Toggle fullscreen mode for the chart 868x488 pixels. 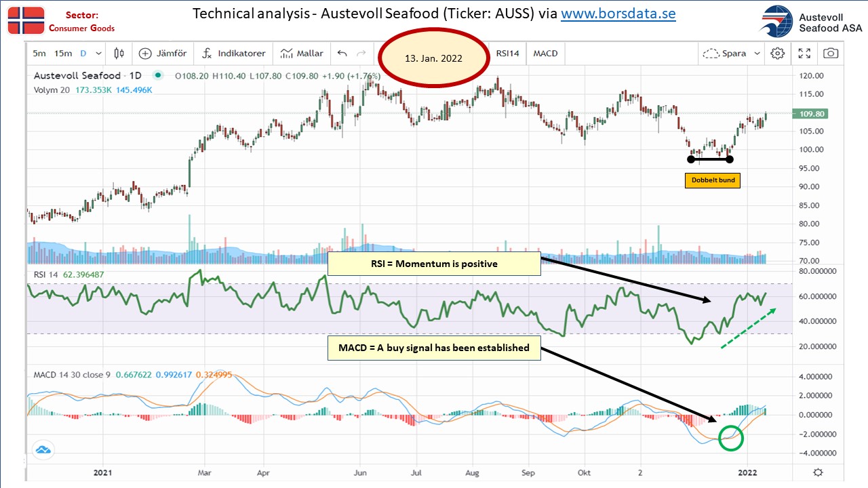804,54
